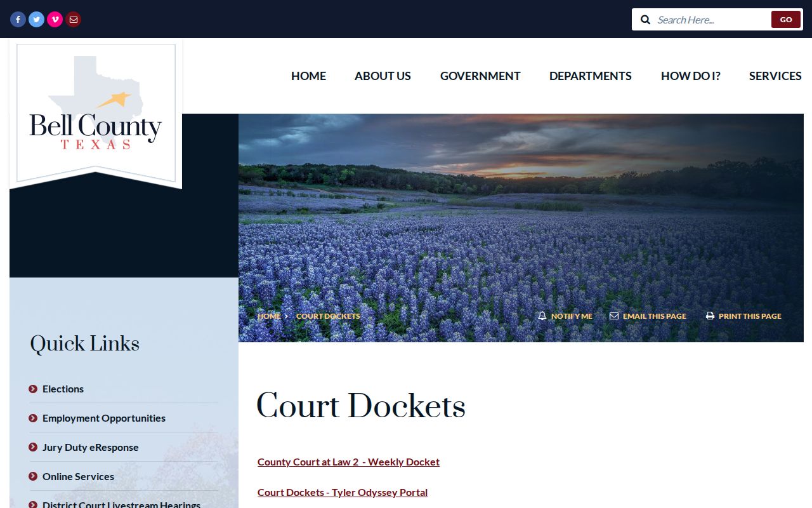This screenshot has height=508, width=812.
Task: Focus the Search Here input field
Action: 710,20
